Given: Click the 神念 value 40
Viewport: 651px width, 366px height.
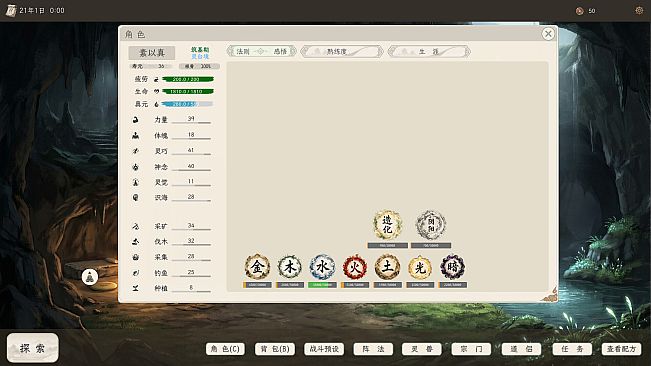Looking at the screenshot, I should [x=191, y=166].
